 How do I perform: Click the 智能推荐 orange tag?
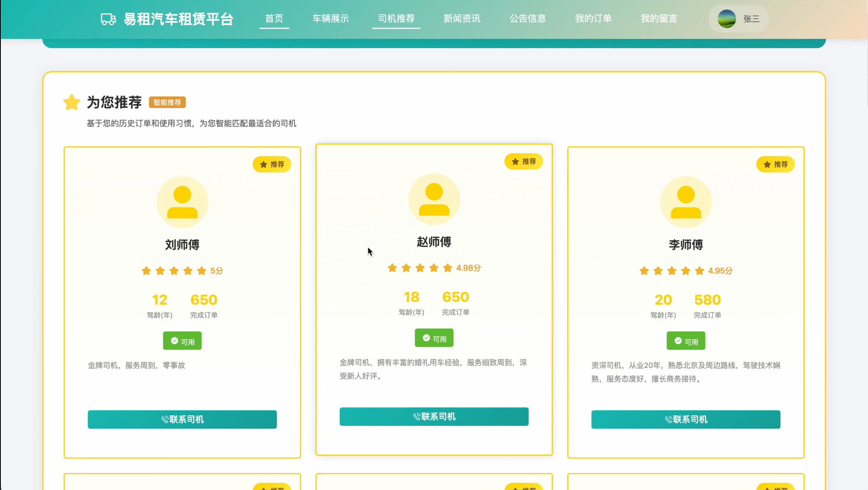pos(167,102)
